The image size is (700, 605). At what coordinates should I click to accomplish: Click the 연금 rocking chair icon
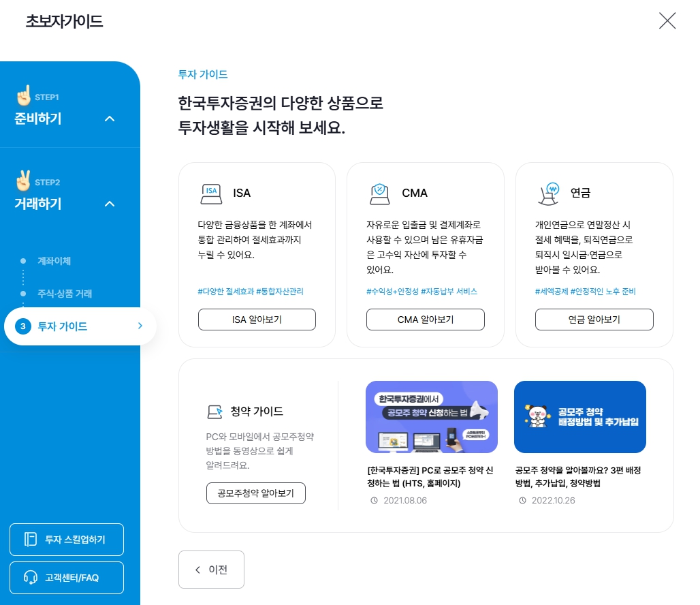click(x=549, y=194)
